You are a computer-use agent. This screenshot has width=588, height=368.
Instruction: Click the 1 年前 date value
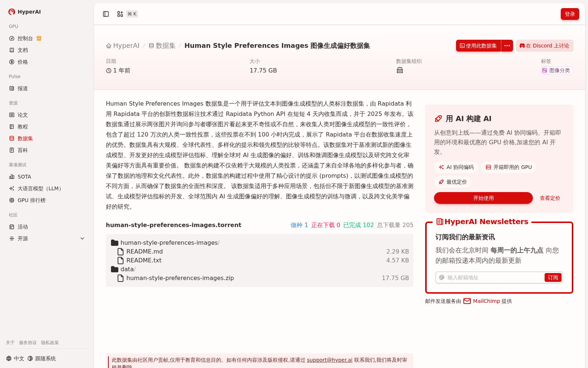(x=118, y=70)
